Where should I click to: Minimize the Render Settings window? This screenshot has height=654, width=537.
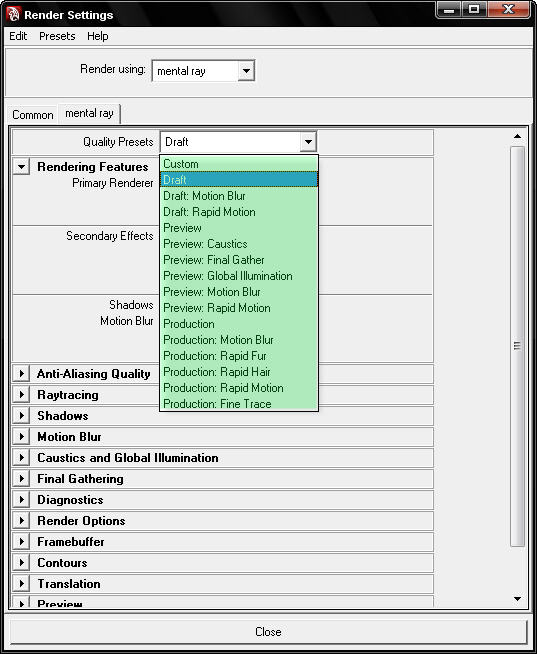coord(449,10)
